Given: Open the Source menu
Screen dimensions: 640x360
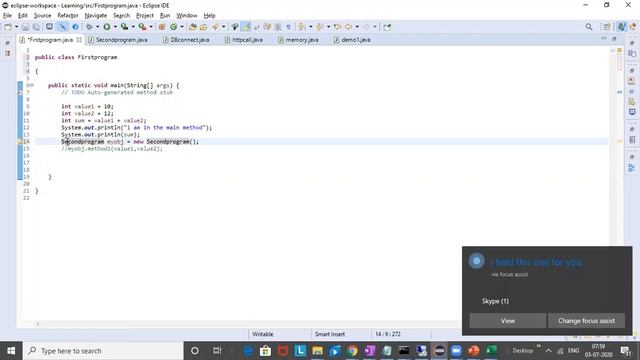Looking at the screenshot, I should click(42, 16).
